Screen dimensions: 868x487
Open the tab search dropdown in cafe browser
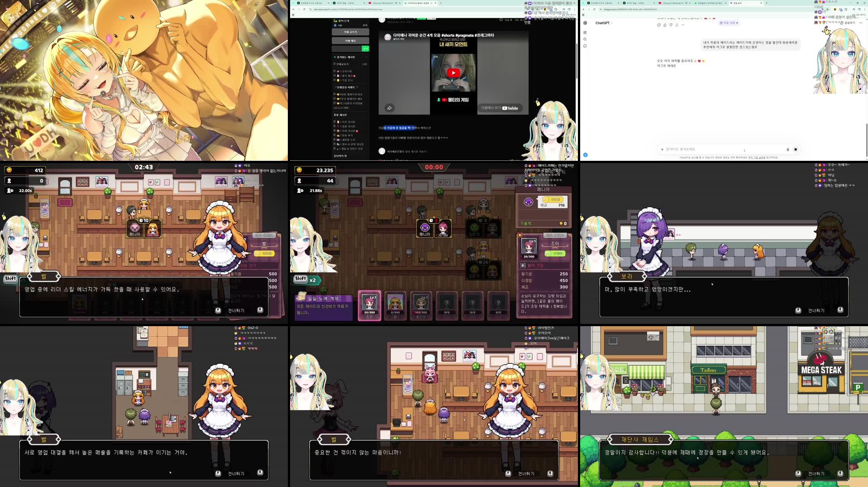(x=293, y=3)
